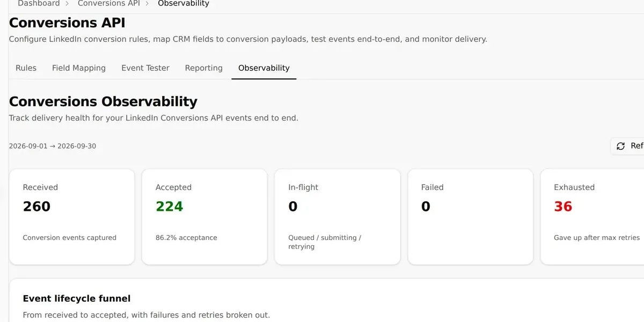
Task: Click the 'Event lifecycle funnel' heading
Action: click(x=77, y=298)
